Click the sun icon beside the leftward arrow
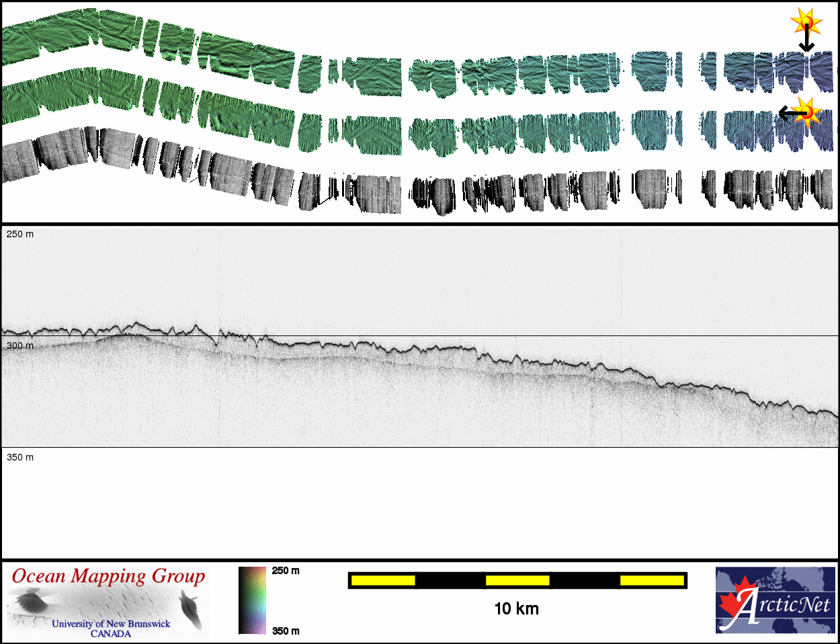Viewport: 840px width, 644px height. click(x=807, y=111)
